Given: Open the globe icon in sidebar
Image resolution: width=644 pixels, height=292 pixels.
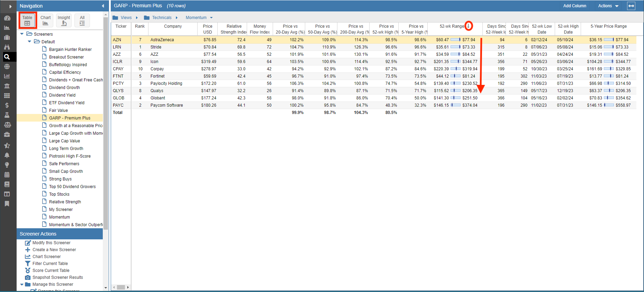Looking at the screenshot, I should pyautogui.click(x=7, y=67).
